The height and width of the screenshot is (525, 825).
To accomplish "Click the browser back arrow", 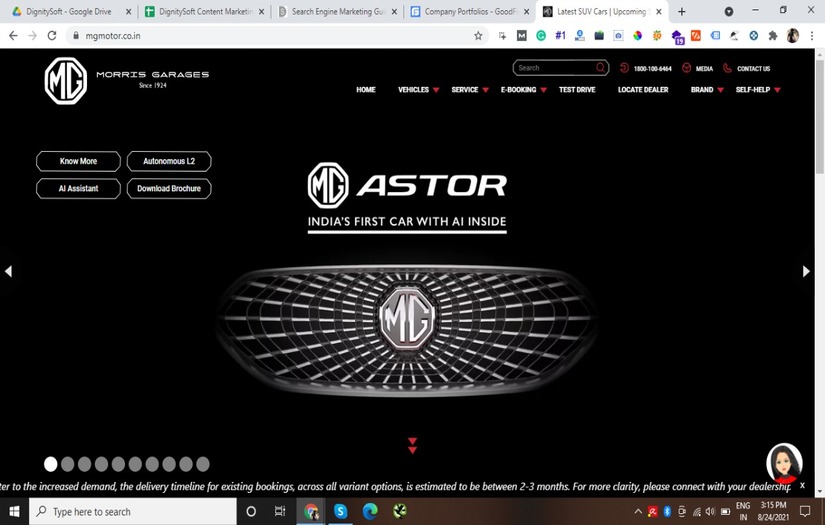I will pyautogui.click(x=13, y=36).
